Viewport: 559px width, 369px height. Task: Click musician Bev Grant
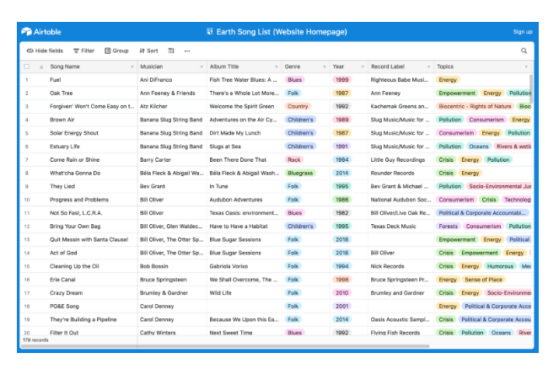[x=153, y=186]
